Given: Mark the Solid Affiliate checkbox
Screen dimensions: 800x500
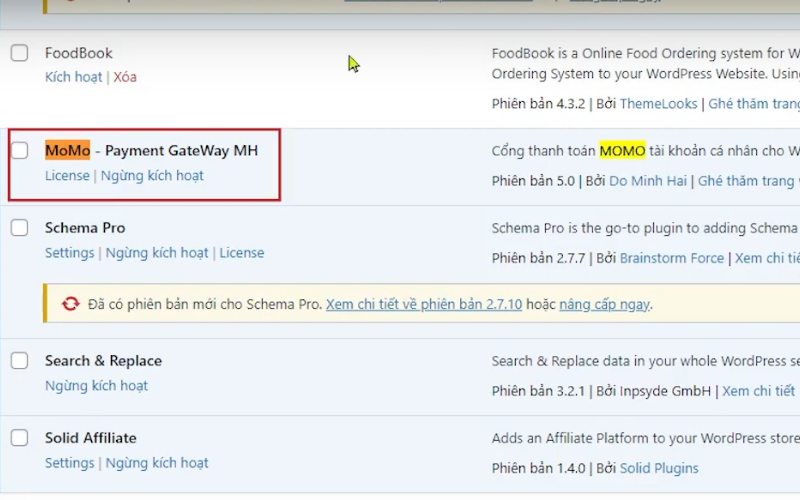Looking at the screenshot, I should click(x=19, y=437).
